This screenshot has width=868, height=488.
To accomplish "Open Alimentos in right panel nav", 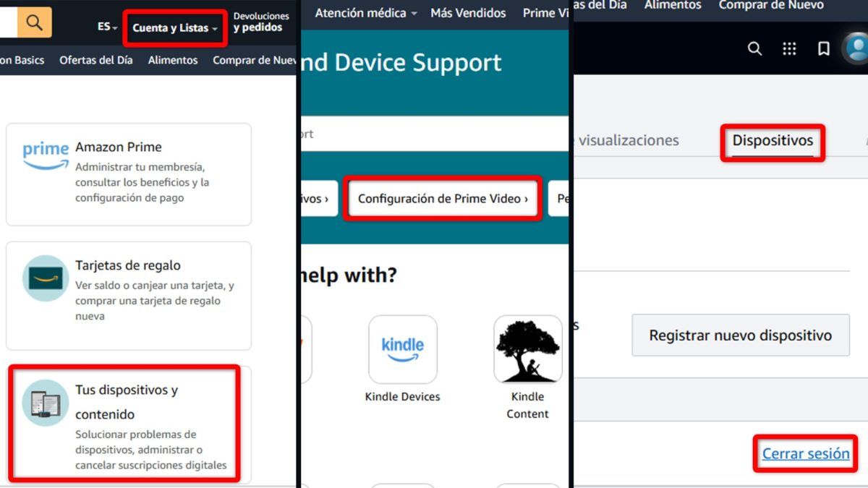I will click(x=674, y=6).
